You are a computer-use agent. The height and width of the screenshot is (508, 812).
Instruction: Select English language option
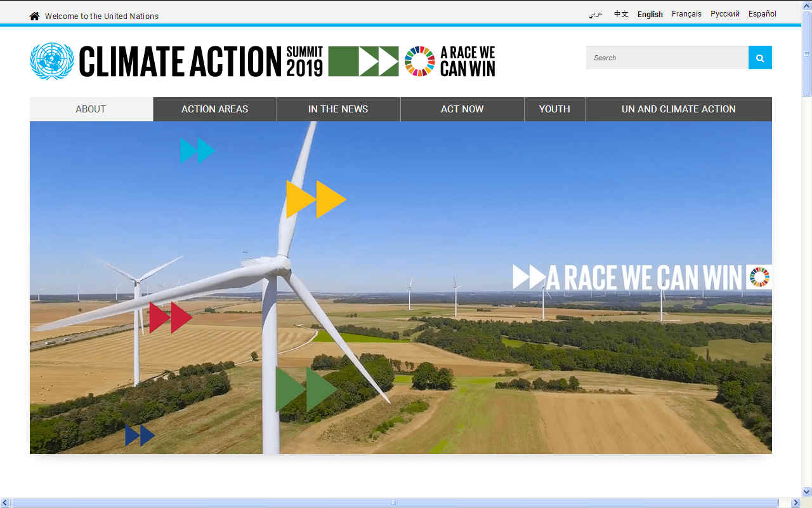[650, 14]
